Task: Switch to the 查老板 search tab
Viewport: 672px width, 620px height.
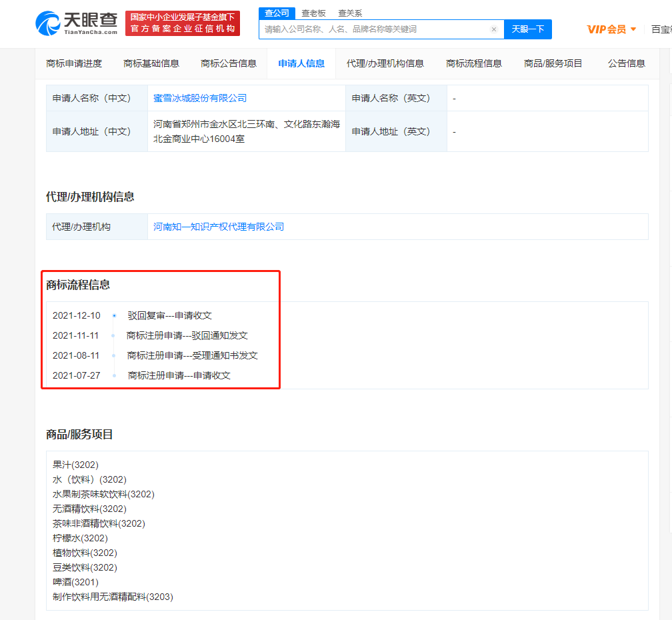Action: [x=313, y=13]
